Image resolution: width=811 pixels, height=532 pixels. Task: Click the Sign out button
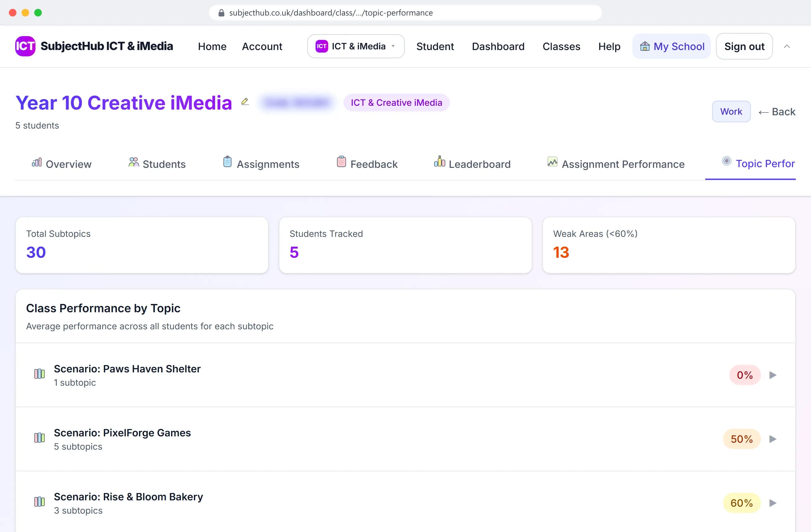(x=744, y=46)
